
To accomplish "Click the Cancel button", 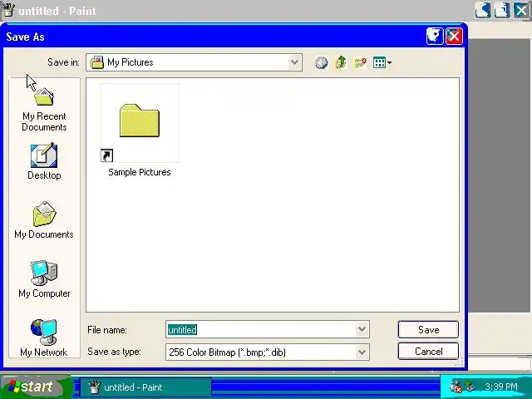I will click(428, 352).
